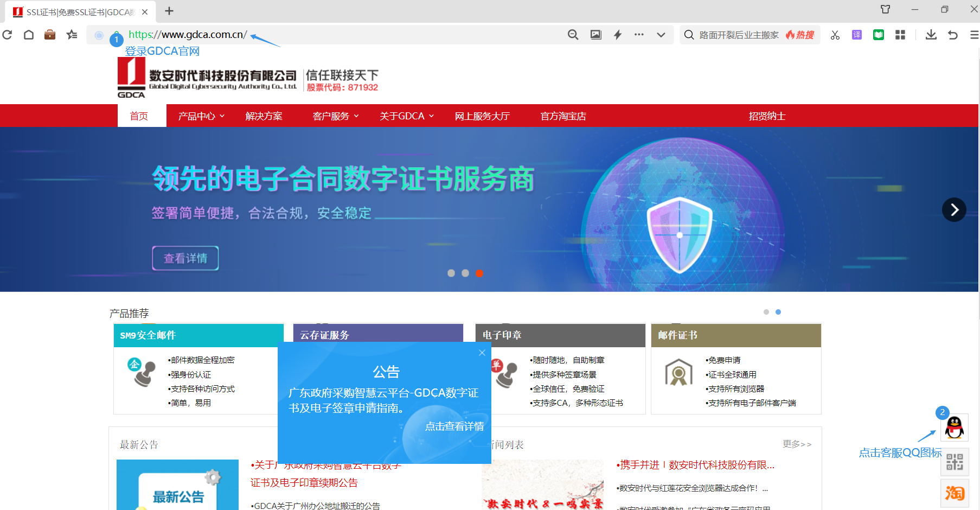Open the downloads icon
Image resolution: width=980 pixels, height=510 pixels.
pyautogui.click(x=931, y=35)
